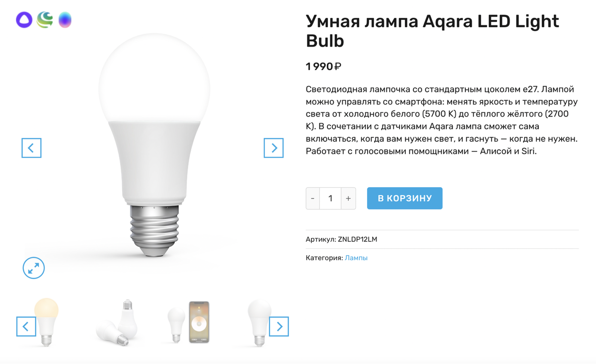Show next main product image

(274, 148)
